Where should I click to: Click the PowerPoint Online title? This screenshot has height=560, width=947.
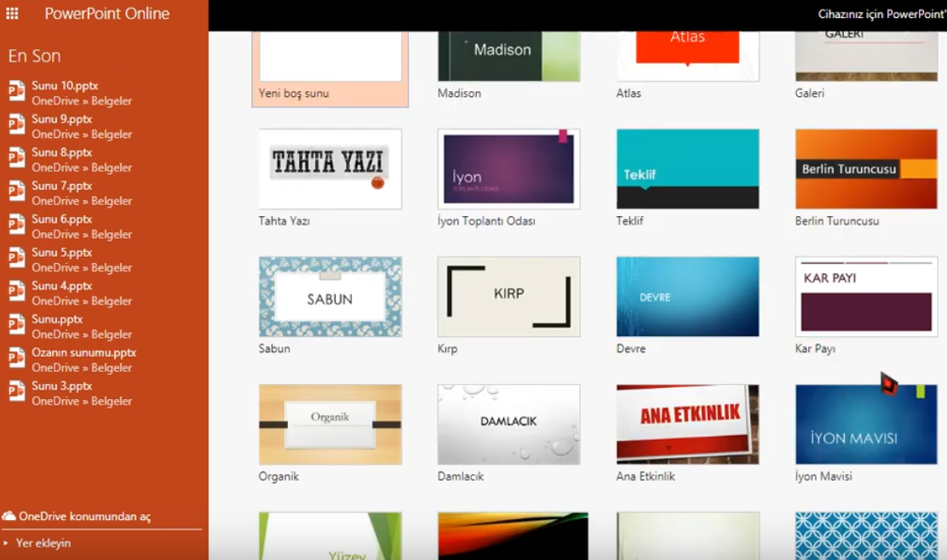(106, 14)
